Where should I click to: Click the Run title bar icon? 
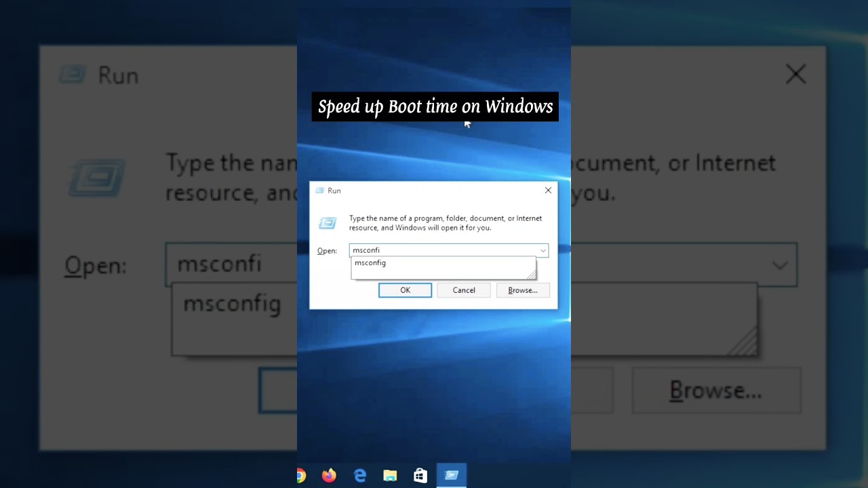coord(319,191)
